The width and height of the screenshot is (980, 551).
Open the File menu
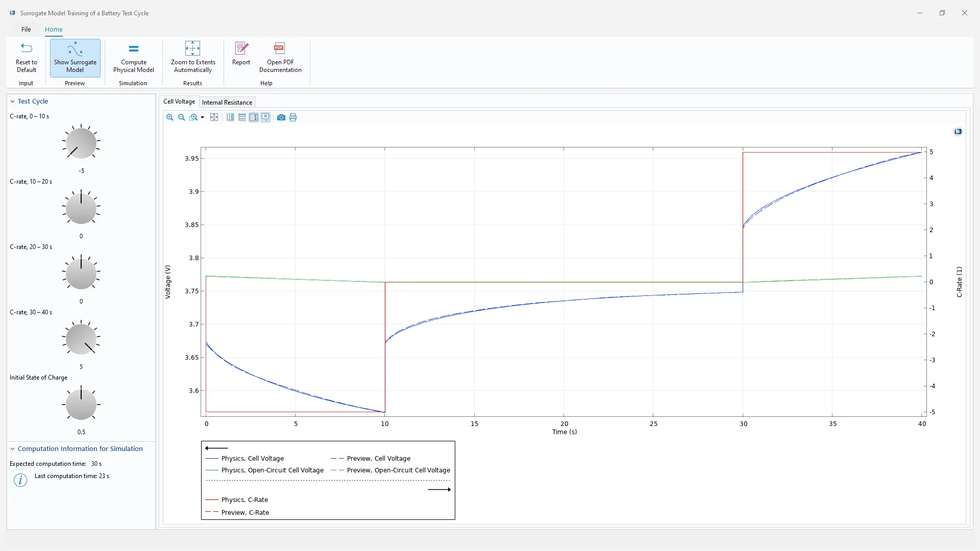coord(26,29)
